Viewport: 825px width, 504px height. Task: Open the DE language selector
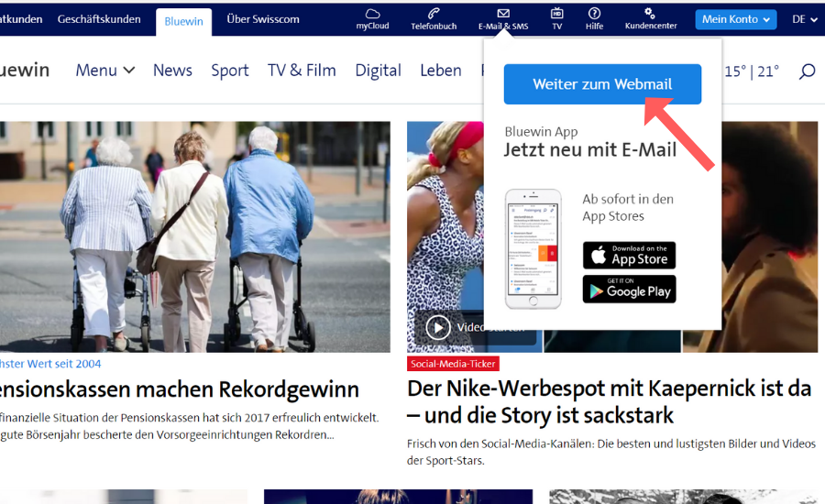click(805, 19)
